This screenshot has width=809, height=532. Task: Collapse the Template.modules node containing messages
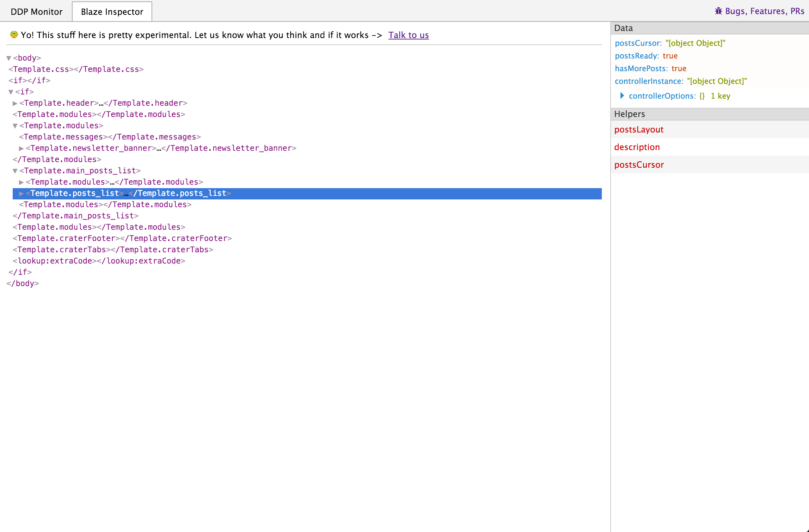click(x=15, y=126)
